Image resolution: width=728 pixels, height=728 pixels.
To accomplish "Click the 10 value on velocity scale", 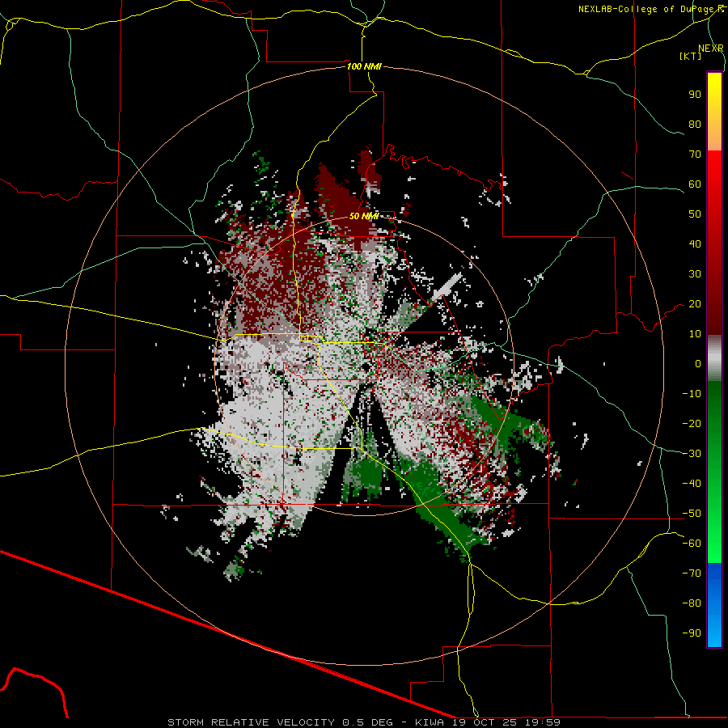I will [695, 334].
